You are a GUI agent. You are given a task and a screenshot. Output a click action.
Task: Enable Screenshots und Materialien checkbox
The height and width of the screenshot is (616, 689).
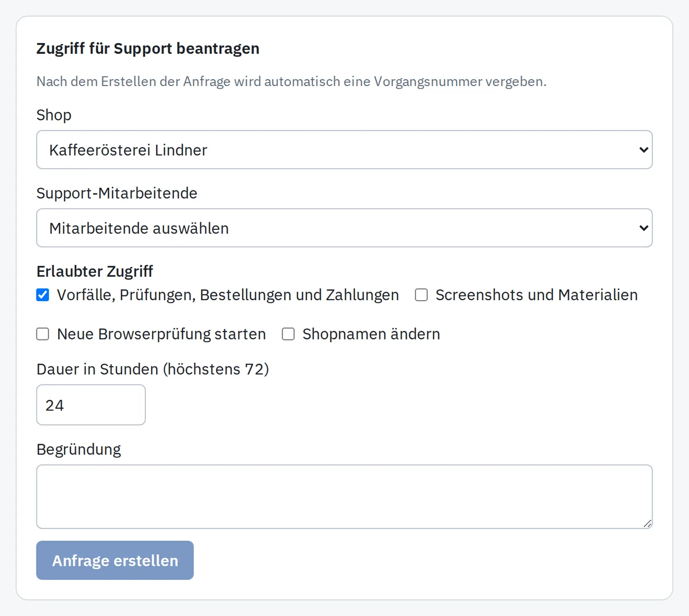pyautogui.click(x=421, y=295)
